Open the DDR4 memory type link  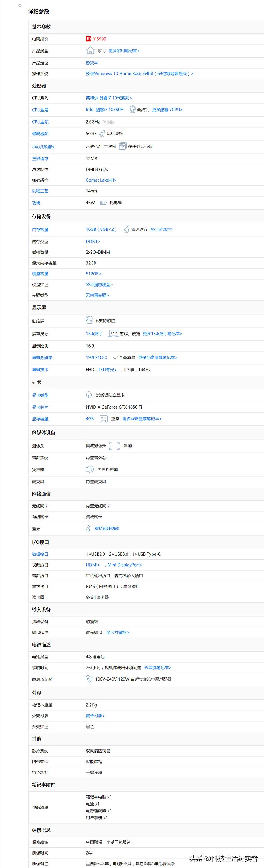[x=93, y=241]
